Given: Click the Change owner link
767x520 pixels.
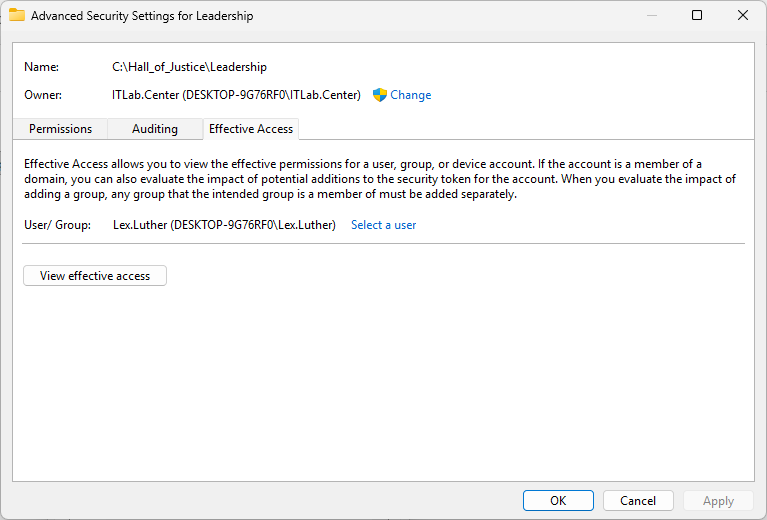Looking at the screenshot, I should [x=410, y=95].
